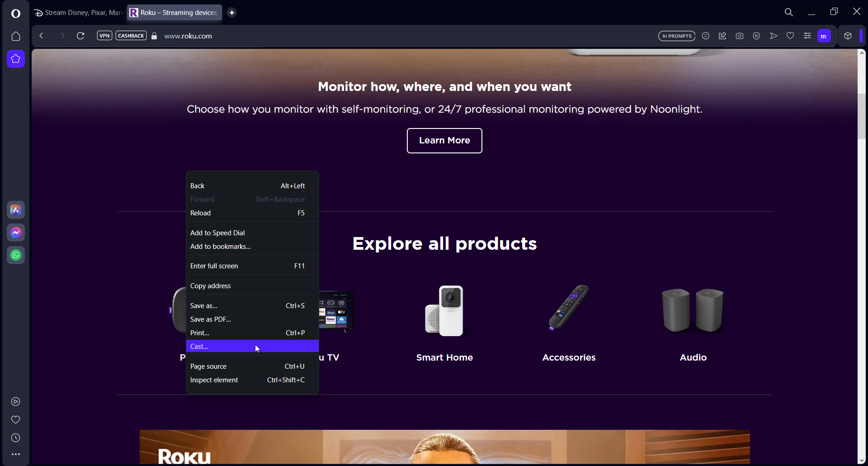Open the sidebar three-dots setup menu
The height and width of the screenshot is (466, 868).
click(x=16, y=454)
